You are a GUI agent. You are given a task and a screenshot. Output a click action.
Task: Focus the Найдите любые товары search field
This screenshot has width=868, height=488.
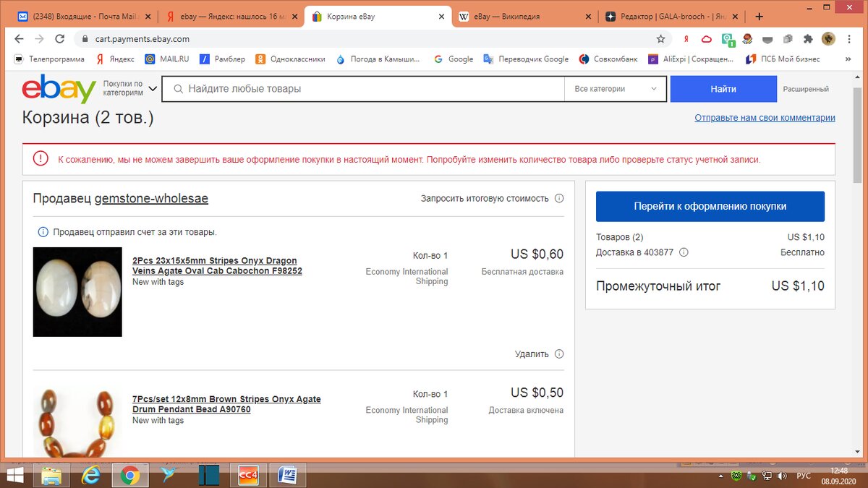click(363, 89)
